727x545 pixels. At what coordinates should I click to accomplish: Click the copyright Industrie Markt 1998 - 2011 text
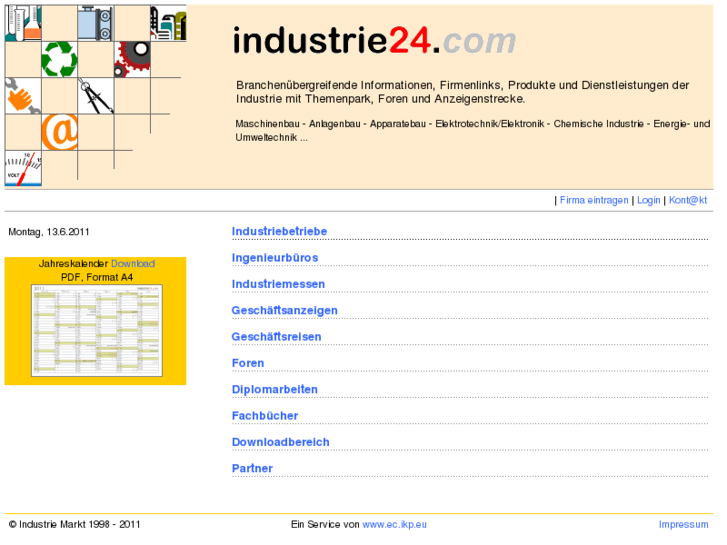(74, 525)
